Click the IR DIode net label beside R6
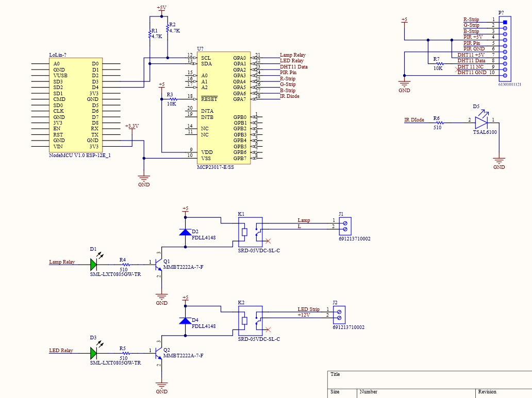The image size is (532, 398). click(x=414, y=119)
